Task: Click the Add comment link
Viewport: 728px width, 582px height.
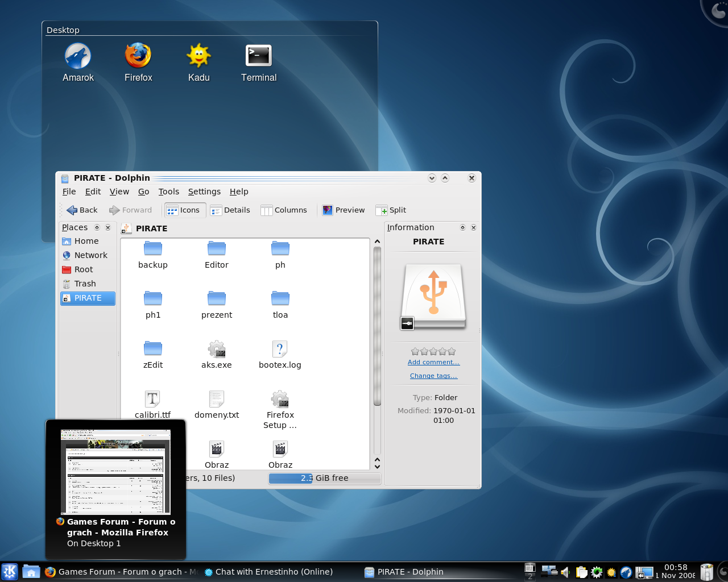Action: [x=433, y=362]
